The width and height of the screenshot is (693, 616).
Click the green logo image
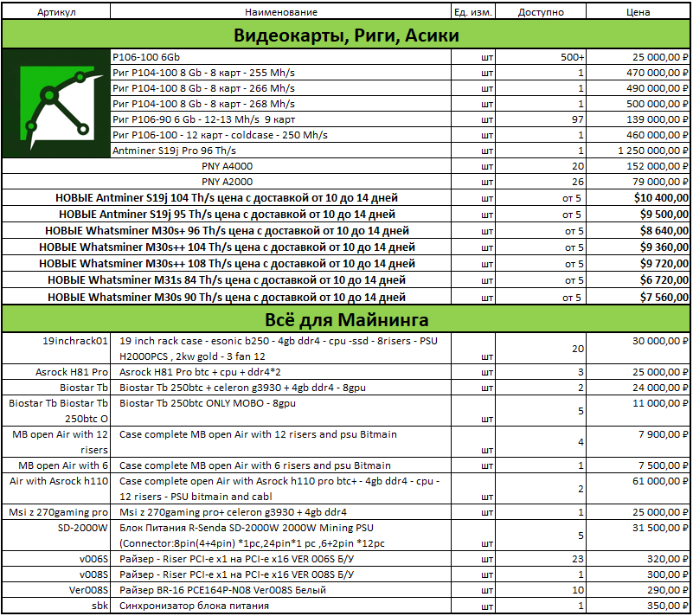coord(56,103)
